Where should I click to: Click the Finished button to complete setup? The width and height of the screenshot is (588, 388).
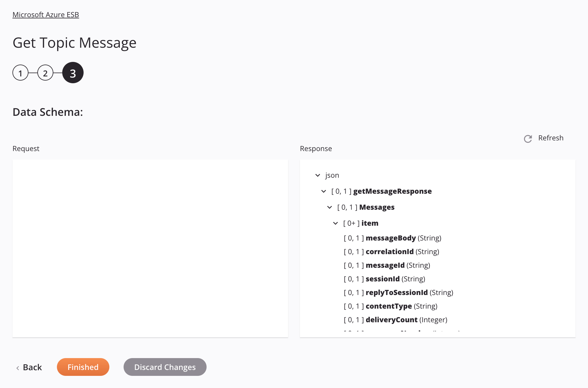(x=83, y=367)
